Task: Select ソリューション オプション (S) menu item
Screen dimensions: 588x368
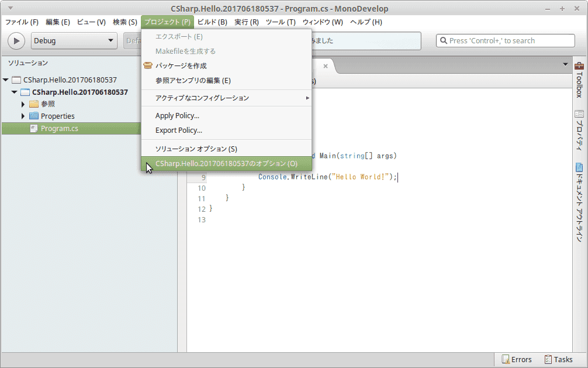Action: [227, 149]
